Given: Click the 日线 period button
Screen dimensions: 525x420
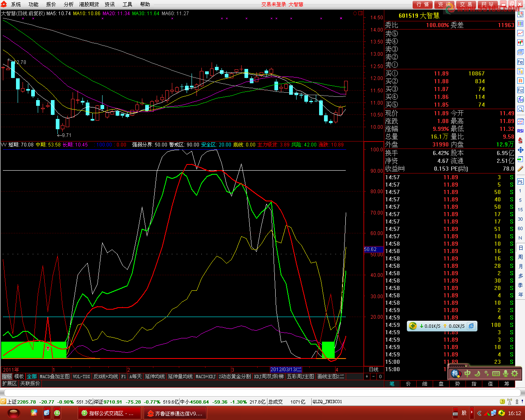Looking at the screenshot, I should point(374,370).
